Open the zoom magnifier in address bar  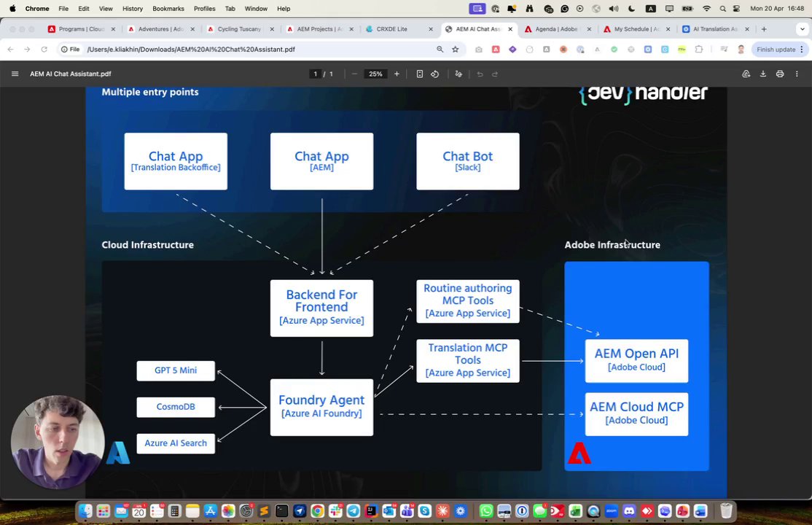point(440,50)
